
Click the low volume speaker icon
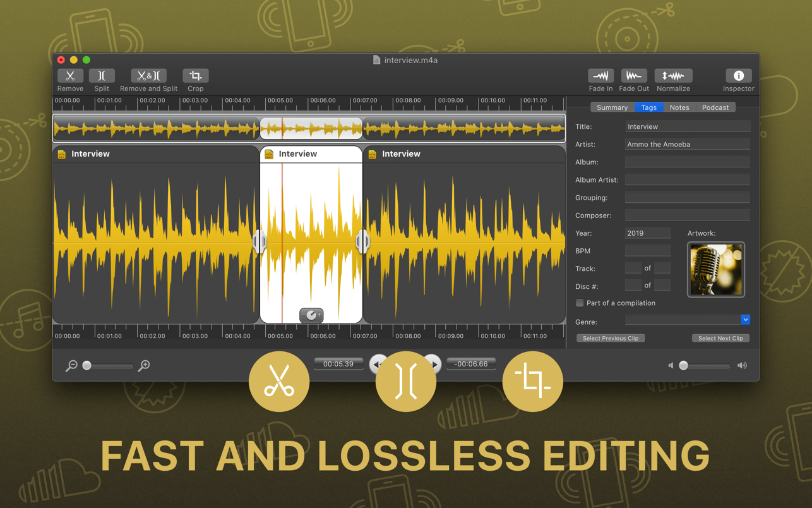point(671,365)
